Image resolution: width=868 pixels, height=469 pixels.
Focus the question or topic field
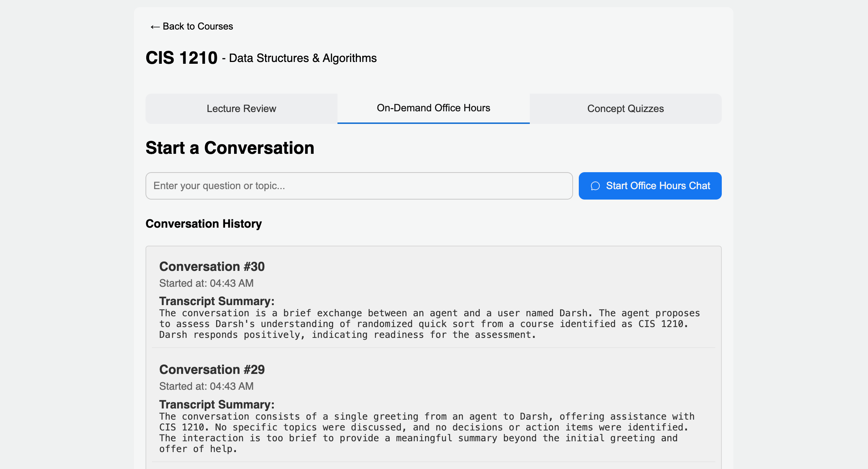[359, 186]
